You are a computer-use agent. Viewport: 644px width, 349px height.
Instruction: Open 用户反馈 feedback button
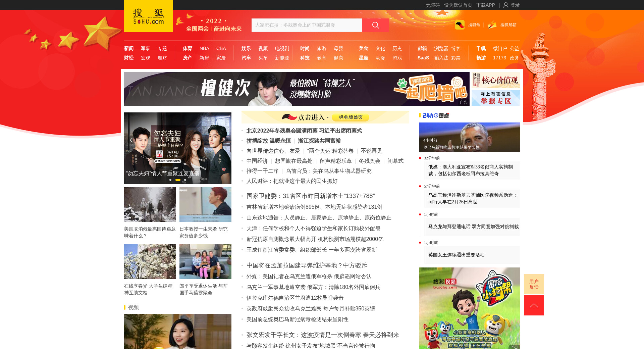[534, 284]
